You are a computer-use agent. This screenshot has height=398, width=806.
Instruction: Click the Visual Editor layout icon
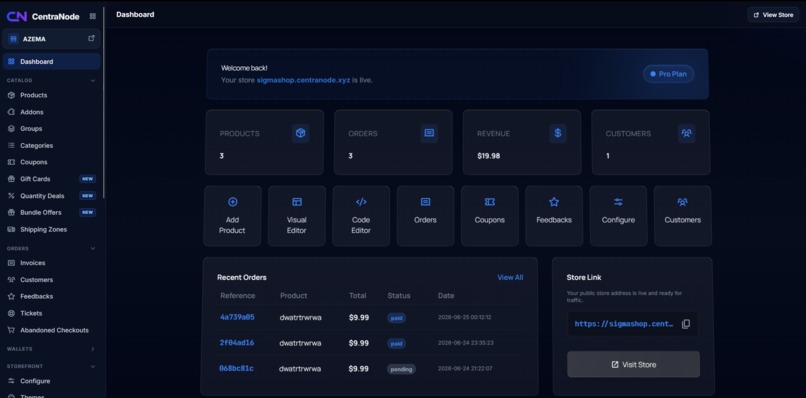pyautogui.click(x=297, y=202)
